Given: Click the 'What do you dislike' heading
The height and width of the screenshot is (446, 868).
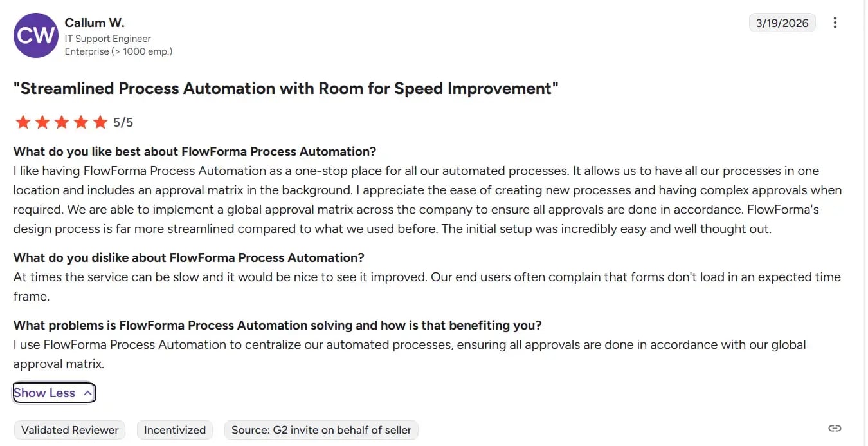Looking at the screenshot, I should tap(188, 257).
